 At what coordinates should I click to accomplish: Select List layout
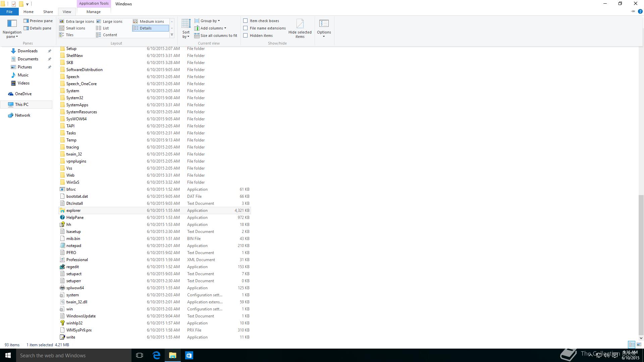(x=102, y=28)
